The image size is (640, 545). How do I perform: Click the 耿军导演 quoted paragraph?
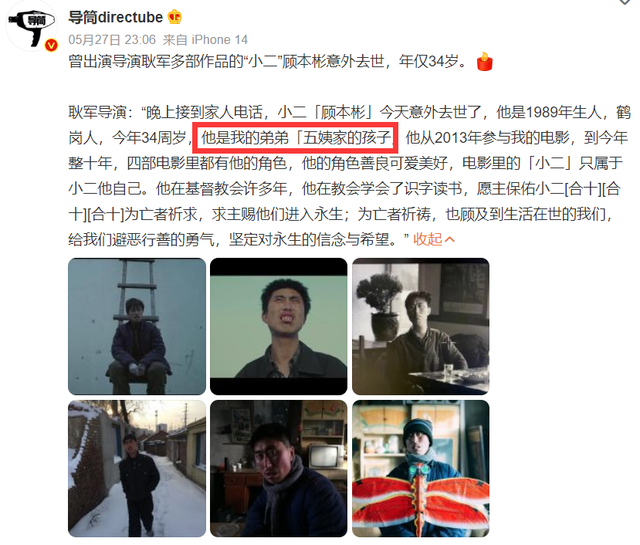tap(349, 176)
